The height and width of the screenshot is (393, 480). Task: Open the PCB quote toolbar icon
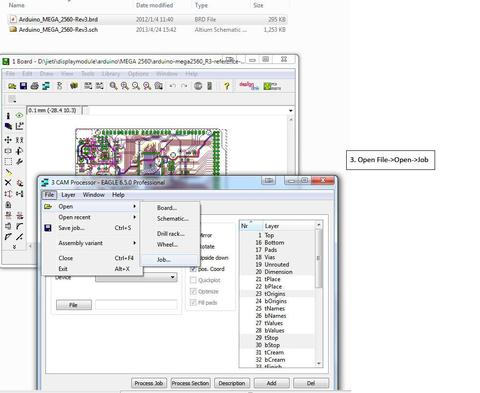(x=272, y=86)
